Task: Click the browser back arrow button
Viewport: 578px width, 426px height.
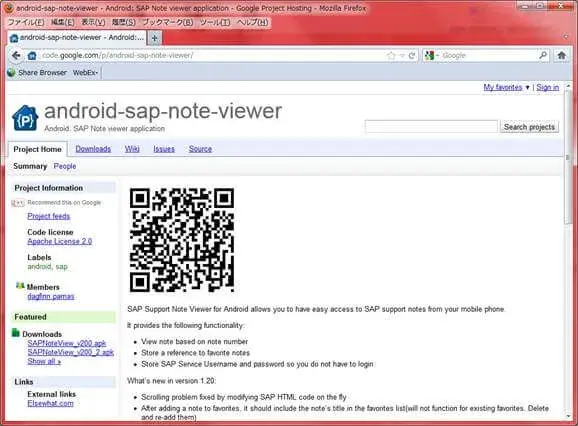Action: click(16, 56)
